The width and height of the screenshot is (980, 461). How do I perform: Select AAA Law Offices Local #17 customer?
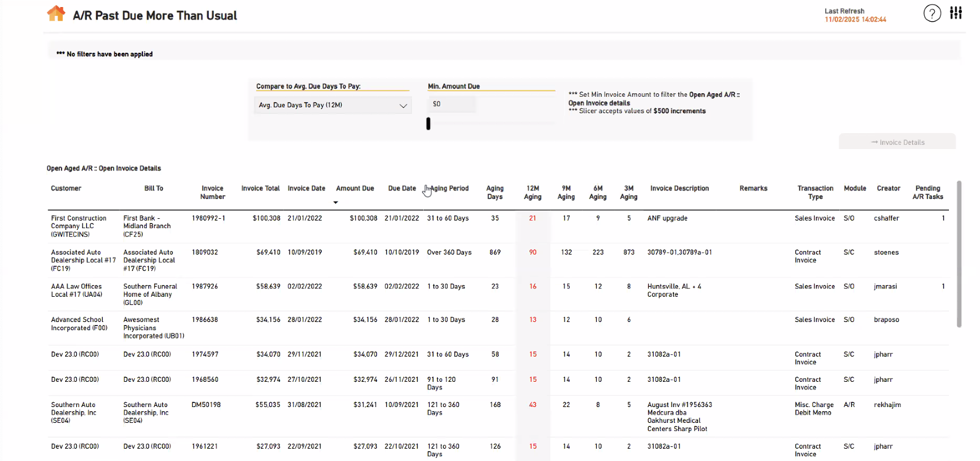click(77, 290)
